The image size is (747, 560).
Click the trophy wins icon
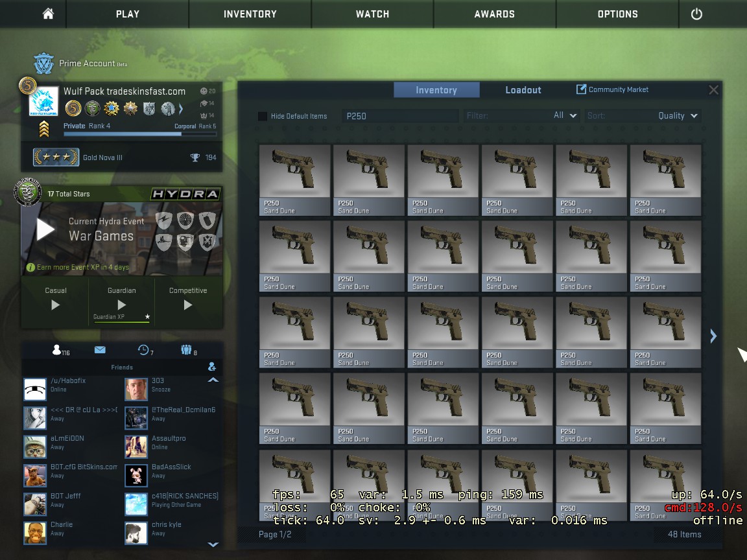point(195,157)
